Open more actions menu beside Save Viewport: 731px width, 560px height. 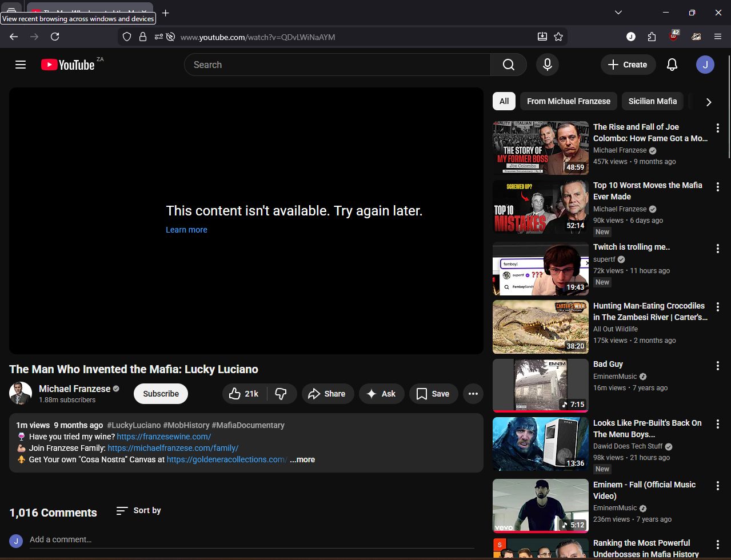(x=473, y=394)
